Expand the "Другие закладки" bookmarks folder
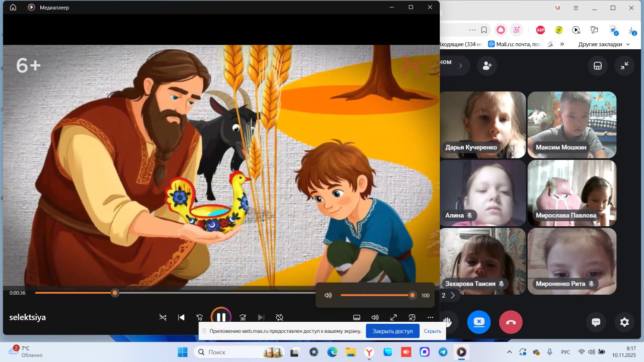 [603, 44]
